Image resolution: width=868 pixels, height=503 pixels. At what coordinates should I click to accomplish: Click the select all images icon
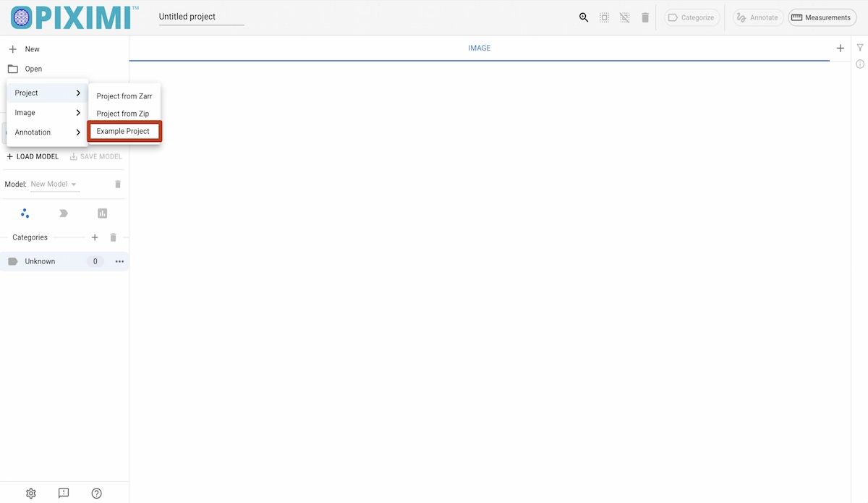point(605,17)
